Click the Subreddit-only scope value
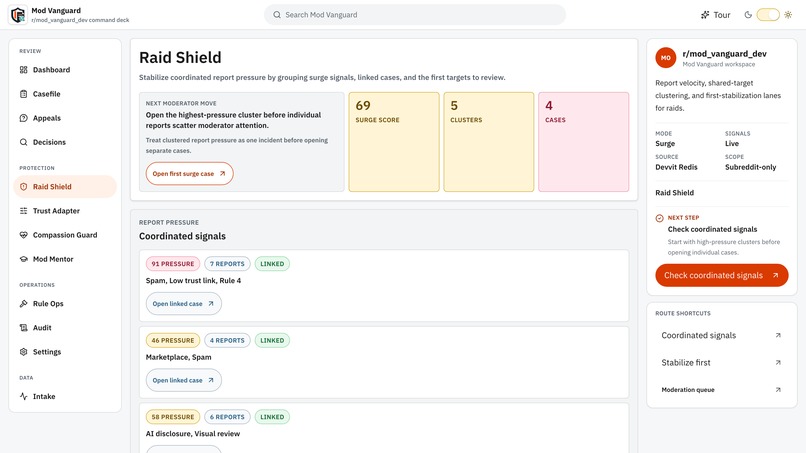Image resolution: width=806 pixels, height=453 pixels. (750, 167)
